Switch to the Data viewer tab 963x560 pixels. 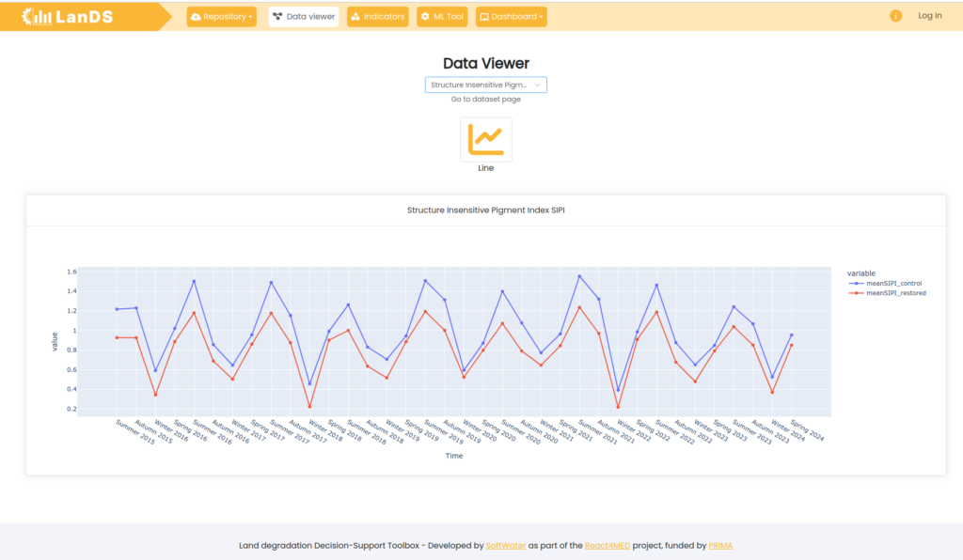(304, 17)
